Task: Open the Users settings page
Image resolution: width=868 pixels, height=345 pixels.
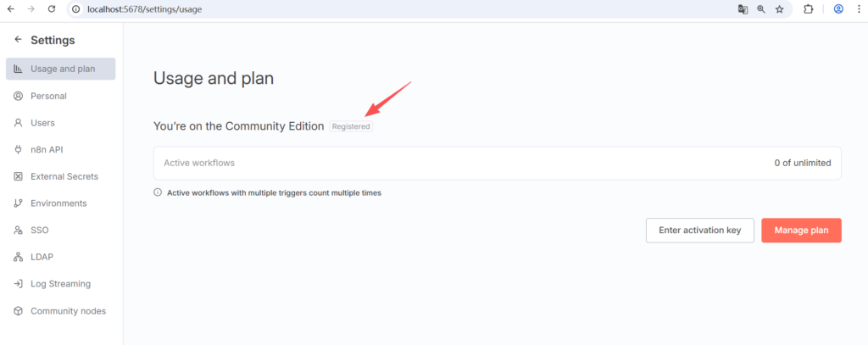Action: [42, 123]
